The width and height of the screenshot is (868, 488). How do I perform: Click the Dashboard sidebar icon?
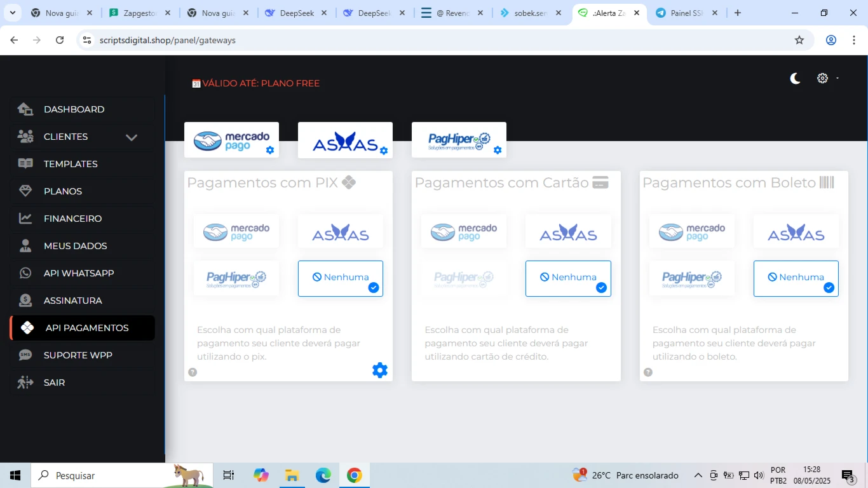[x=25, y=109]
